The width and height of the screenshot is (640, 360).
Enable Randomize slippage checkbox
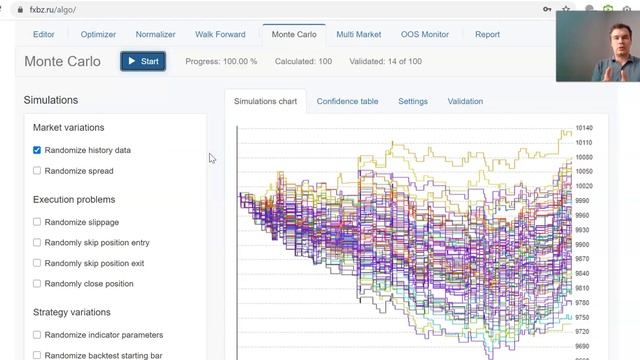37,222
